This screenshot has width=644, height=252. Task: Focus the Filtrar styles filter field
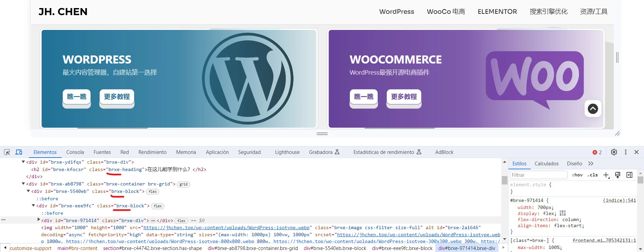tap(538, 175)
